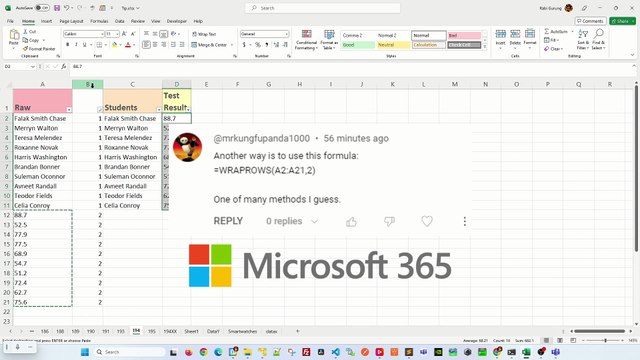Dislike the comment with the thumbs-down icon
Image resolution: width=640 pixels, height=360 pixels.
click(x=389, y=222)
